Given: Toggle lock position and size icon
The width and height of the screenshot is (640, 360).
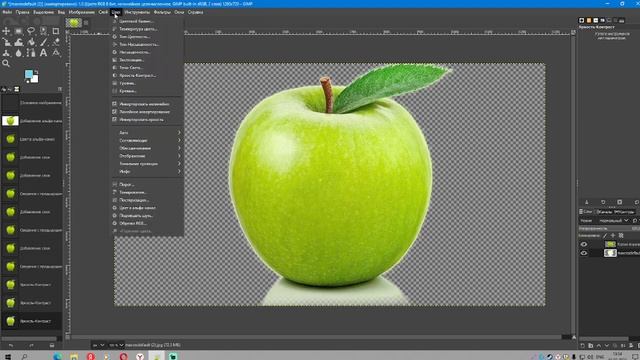Looking at the screenshot, I should coord(613,236).
